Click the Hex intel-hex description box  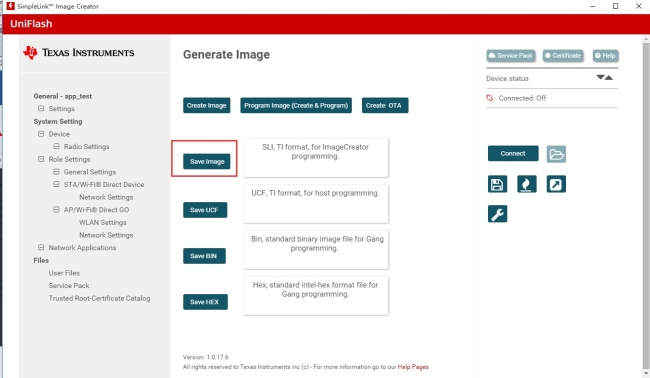pyautogui.click(x=316, y=296)
